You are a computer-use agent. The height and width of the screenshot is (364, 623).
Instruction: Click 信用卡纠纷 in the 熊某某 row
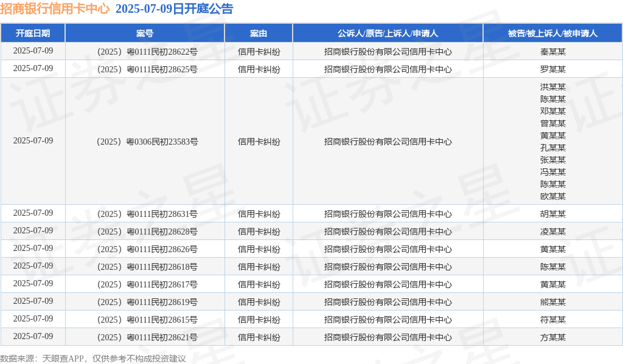click(x=259, y=302)
